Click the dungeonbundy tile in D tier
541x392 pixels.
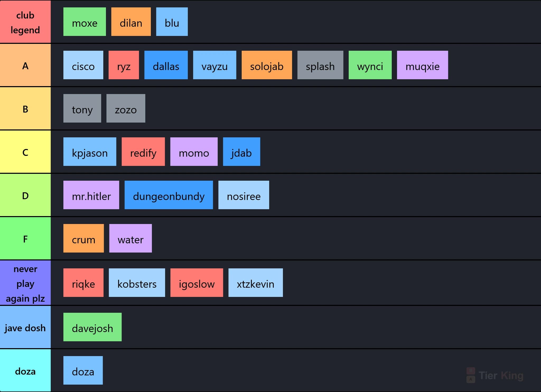pos(169,195)
